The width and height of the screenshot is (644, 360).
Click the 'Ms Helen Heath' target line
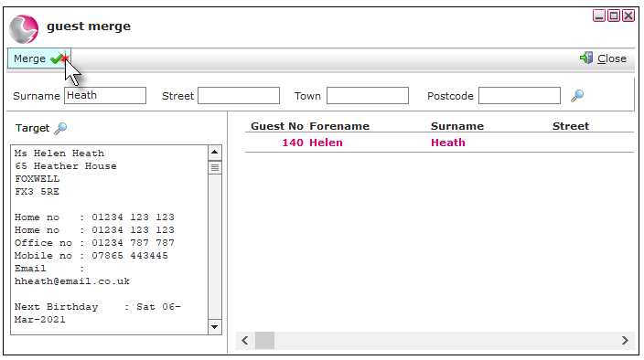(59, 154)
